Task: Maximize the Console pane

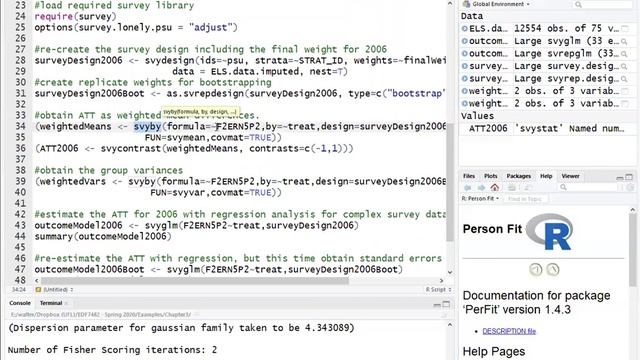Action: coord(446,304)
